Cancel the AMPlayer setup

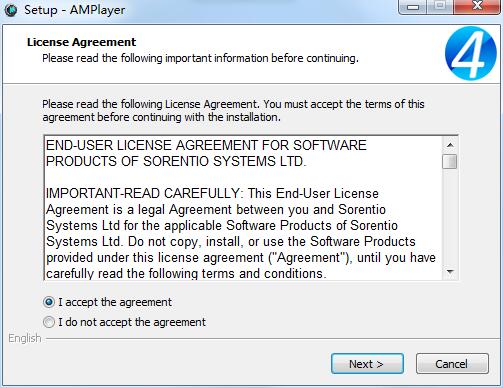click(x=452, y=364)
